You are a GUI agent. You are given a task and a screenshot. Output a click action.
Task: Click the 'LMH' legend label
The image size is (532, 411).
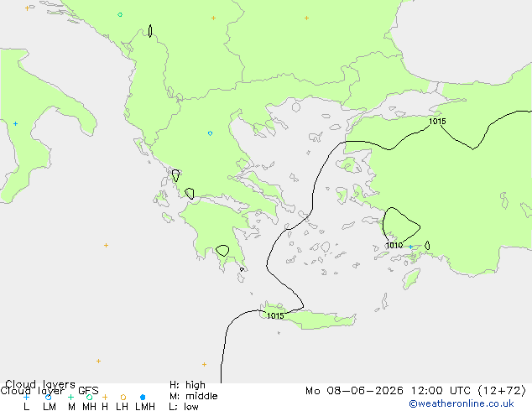pos(145,407)
